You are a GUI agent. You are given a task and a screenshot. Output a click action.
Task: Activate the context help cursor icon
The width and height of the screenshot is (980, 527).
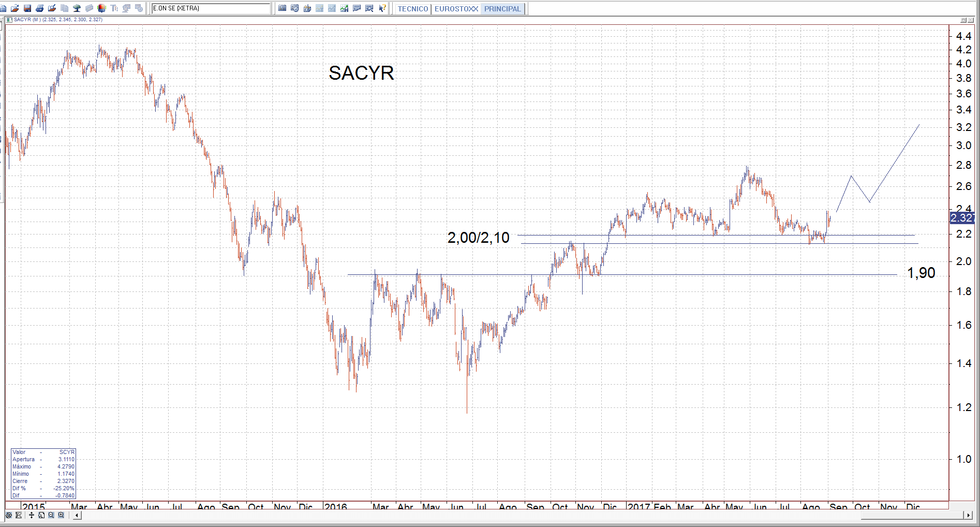click(382, 8)
